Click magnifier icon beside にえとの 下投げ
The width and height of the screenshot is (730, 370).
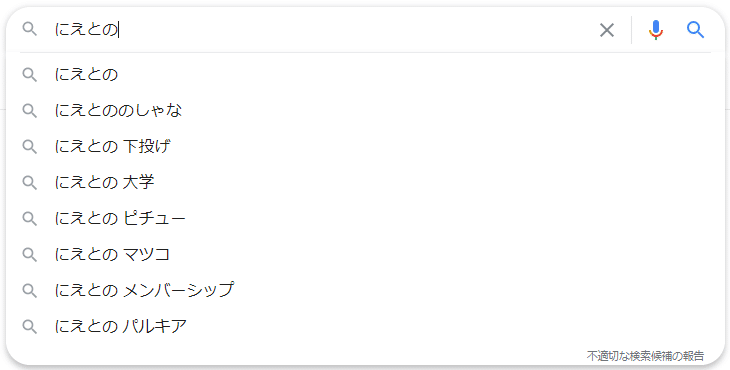click(30, 146)
